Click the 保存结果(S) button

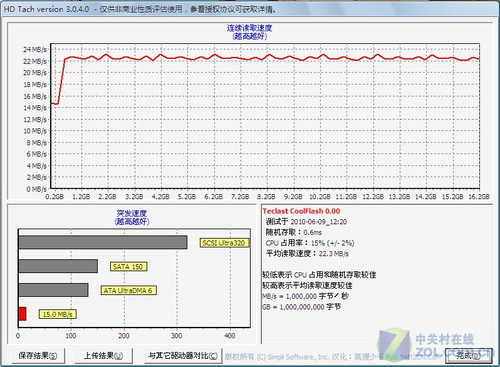pyautogui.click(x=38, y=356)
